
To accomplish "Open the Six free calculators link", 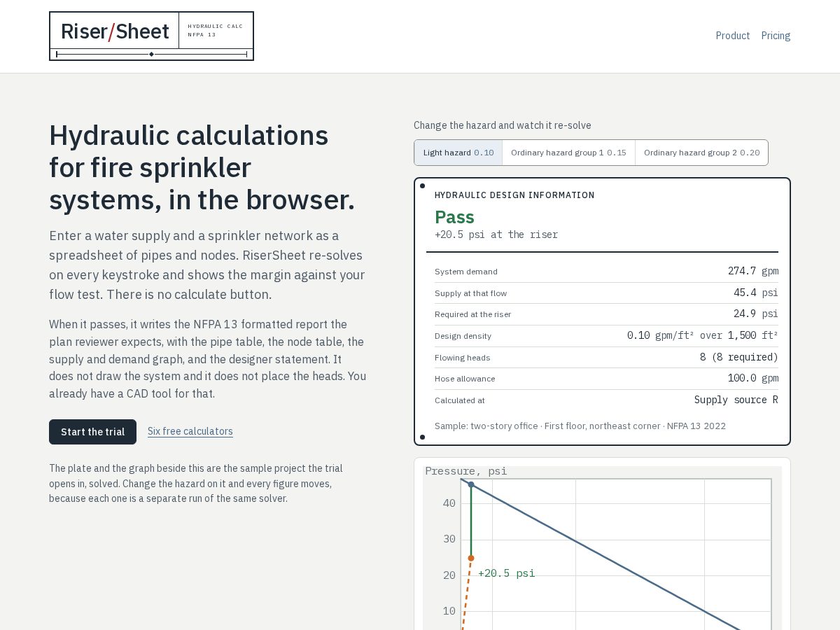I will [x=190, y=431].
